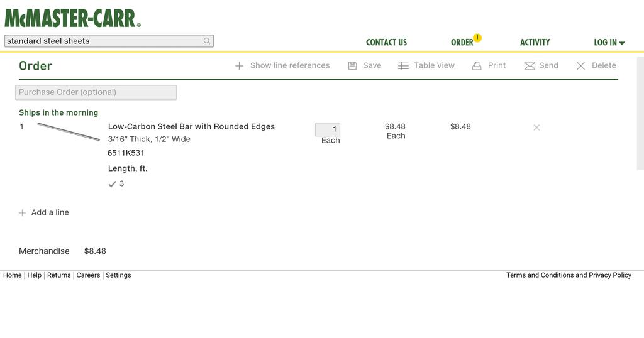This screenshot has width=644, height=338.
Task: Go to Home footer link
Action: pos(13,275)
